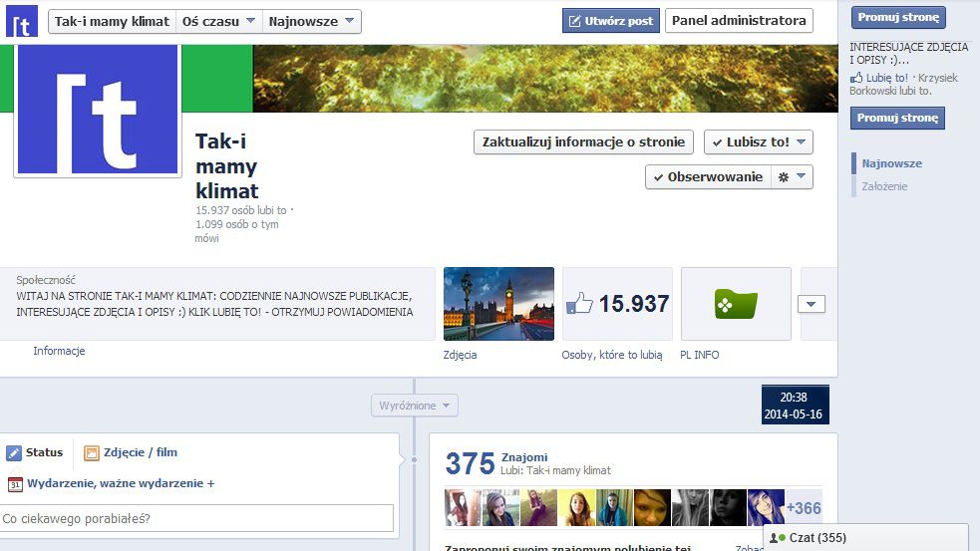Click the +366 more friends link
The width and height of the screenshot is (980, 551).
(x=804, y=508)
